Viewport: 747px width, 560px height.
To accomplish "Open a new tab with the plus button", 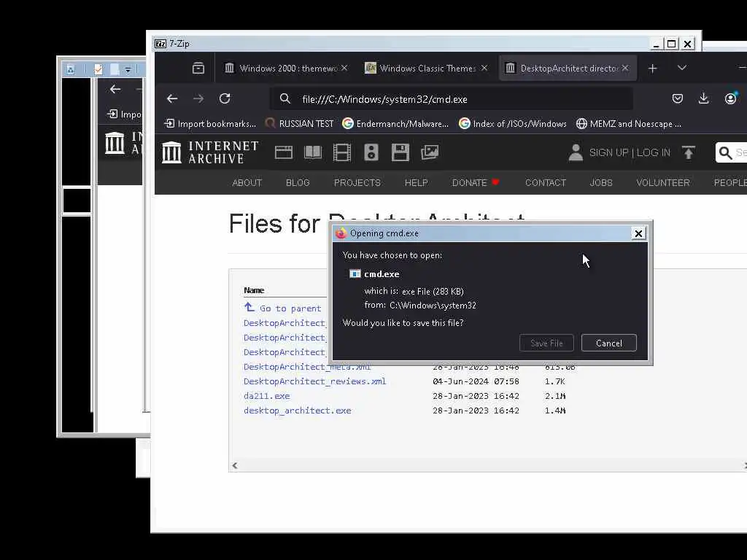I will 653,69.
